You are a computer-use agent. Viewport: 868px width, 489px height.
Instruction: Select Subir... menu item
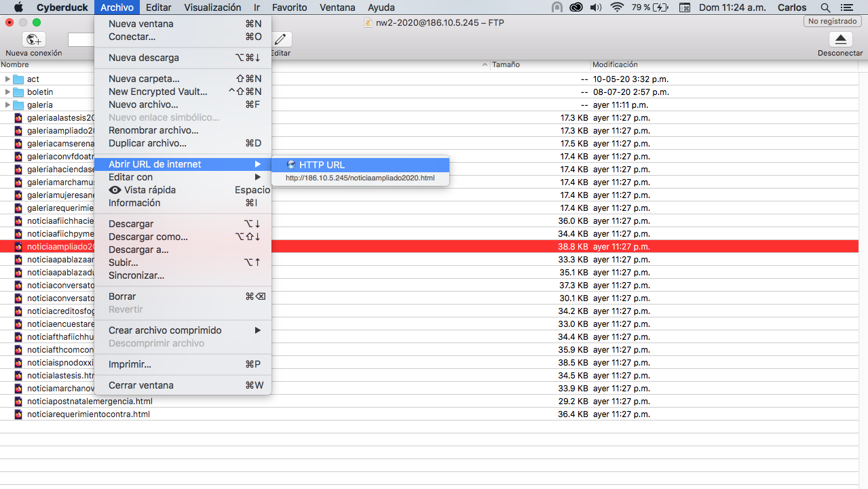pos(183,262)
